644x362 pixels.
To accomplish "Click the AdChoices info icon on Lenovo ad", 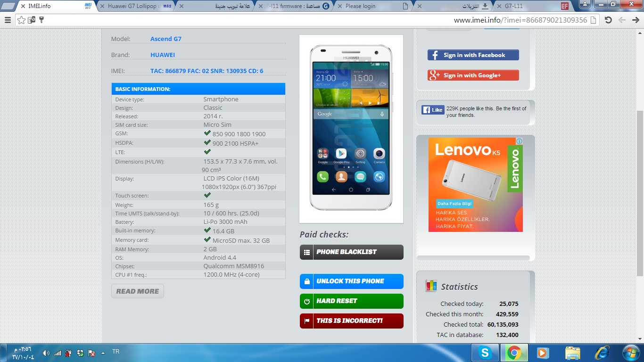I will point(519,141).
